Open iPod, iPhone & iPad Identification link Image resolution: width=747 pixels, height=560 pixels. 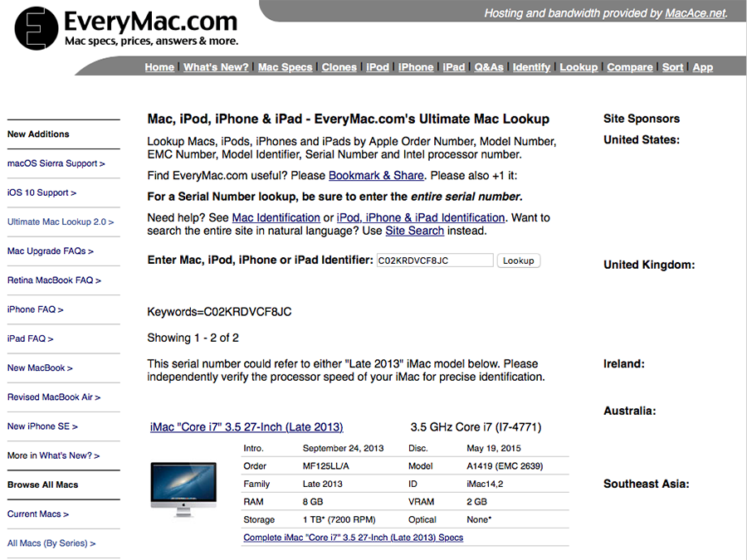coord(420,217)
